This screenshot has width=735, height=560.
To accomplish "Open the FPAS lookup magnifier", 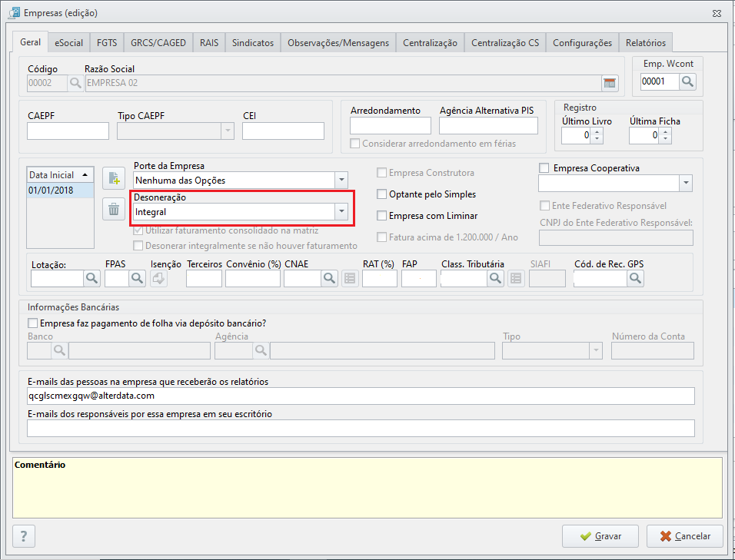I will tap(137, 278).
